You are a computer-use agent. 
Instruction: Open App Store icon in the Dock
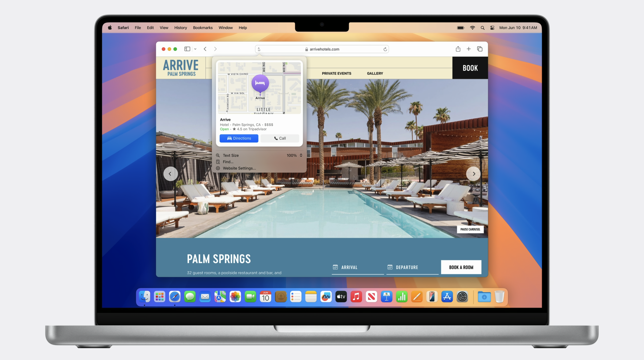pos(447,296)
